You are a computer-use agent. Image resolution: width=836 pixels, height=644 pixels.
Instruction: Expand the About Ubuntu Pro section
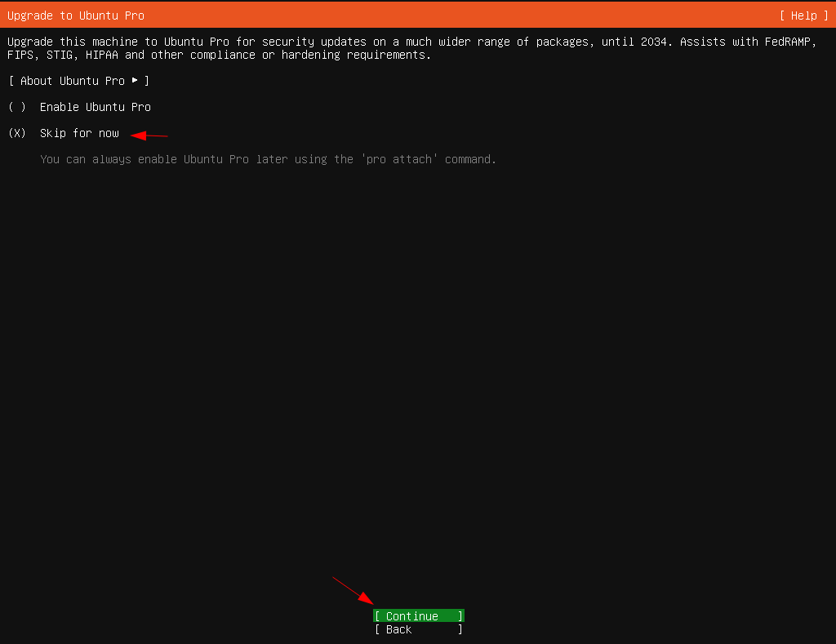pyautogui.click(x=78, y=81)
